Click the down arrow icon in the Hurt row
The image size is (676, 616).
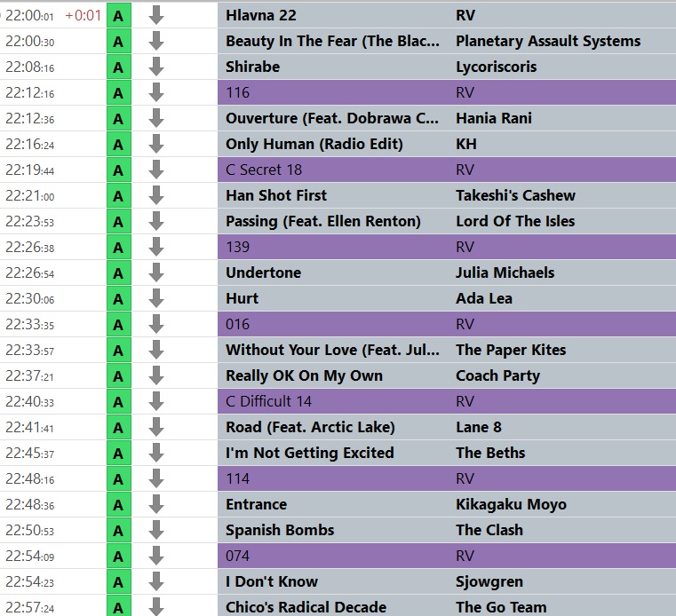[x=156, y=298]
